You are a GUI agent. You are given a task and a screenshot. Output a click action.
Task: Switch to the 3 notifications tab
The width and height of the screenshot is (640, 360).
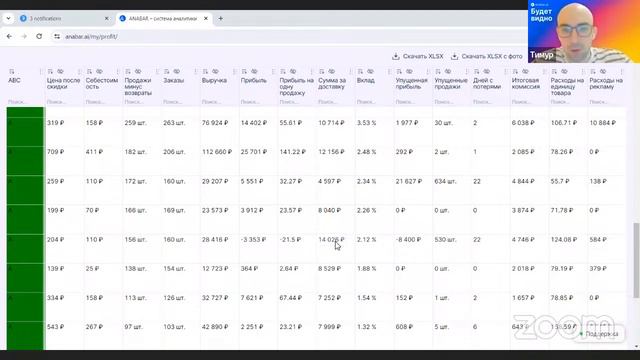tap(63, 18)
